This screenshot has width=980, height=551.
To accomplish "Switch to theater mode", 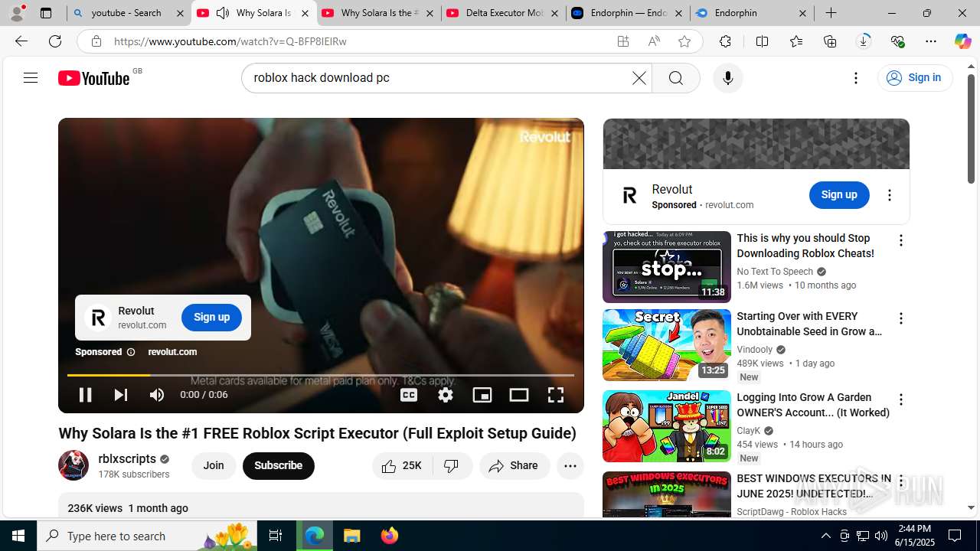I will click(519, 395).
